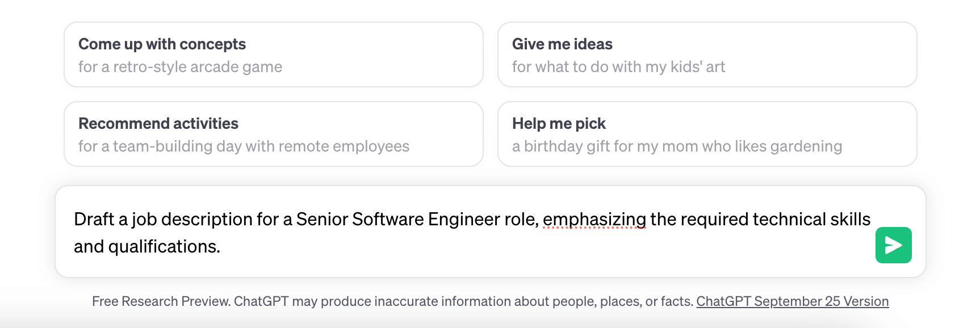Click the 'Recommend activities' heading
Viewport: 980px width, 328px height.
tap(158, 123)
